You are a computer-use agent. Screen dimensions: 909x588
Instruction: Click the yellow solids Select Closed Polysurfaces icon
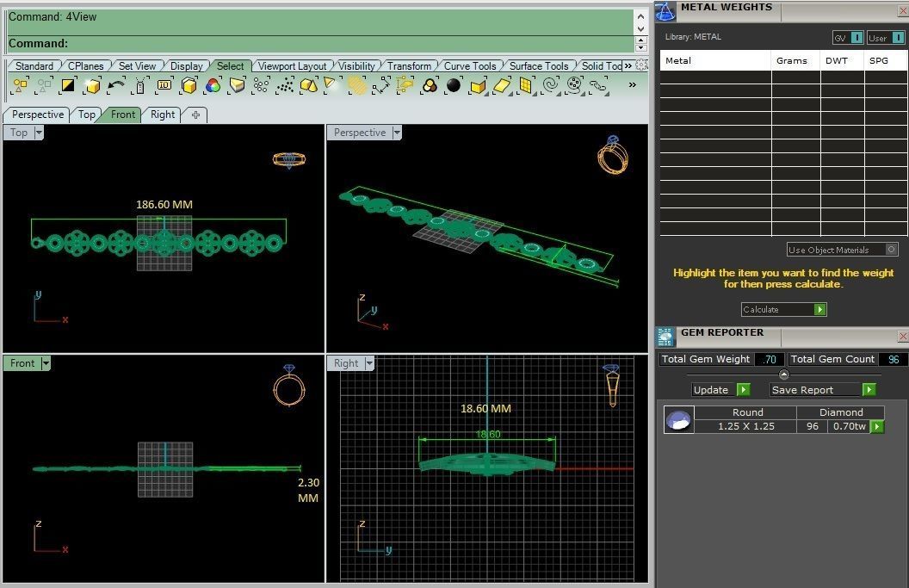(309, 86)
